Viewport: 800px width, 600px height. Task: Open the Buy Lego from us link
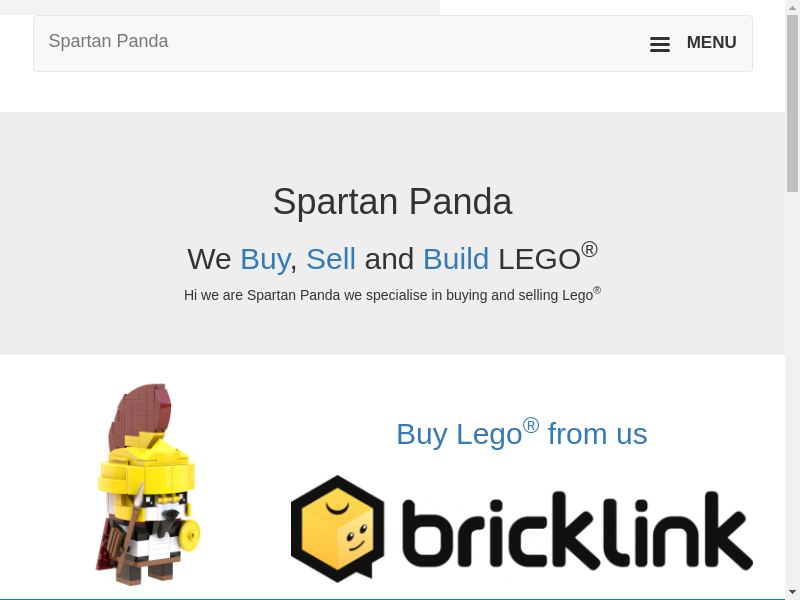point(521,433)
